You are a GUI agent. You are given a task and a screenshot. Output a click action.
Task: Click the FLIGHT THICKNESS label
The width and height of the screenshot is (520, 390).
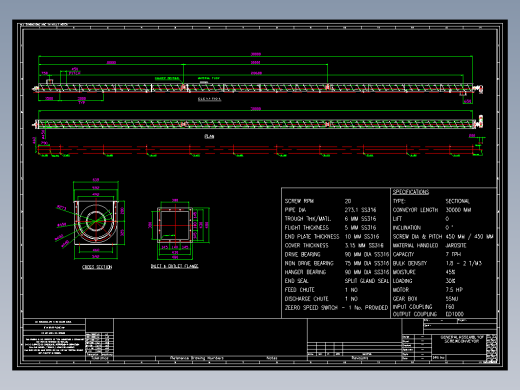tap(307, 228)
